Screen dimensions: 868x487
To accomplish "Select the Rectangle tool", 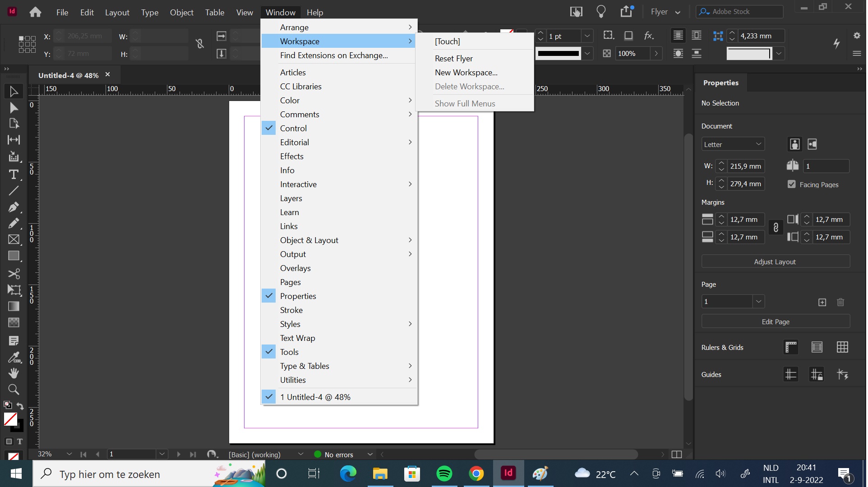I will (14, 256).
